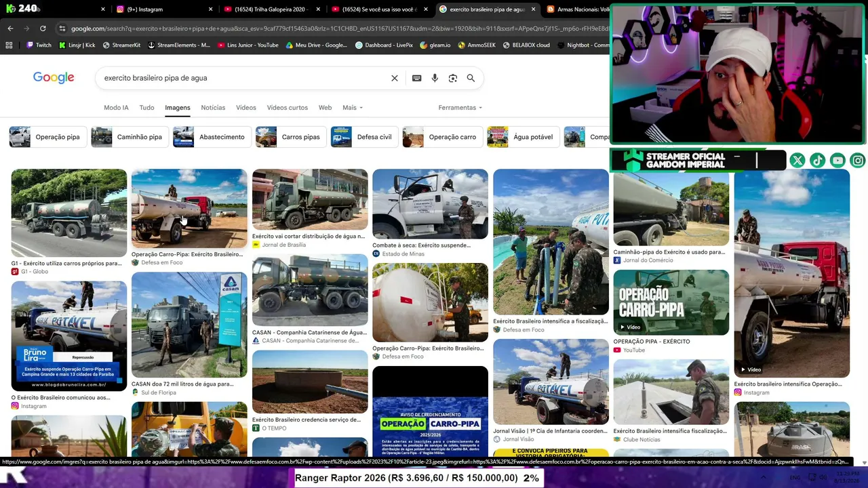
Task: Reload the current Google page
Action: [43, 28]
